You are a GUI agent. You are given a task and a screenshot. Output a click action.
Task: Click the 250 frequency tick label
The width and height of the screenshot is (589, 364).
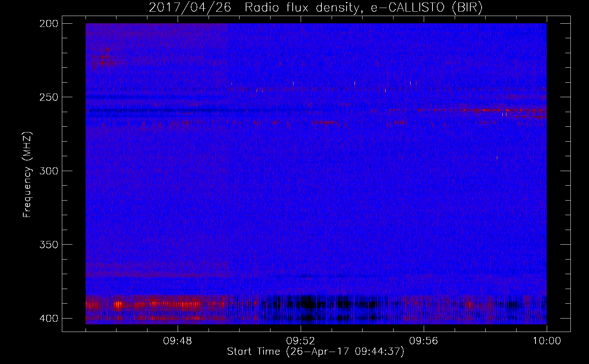click(x=48, y=97)
